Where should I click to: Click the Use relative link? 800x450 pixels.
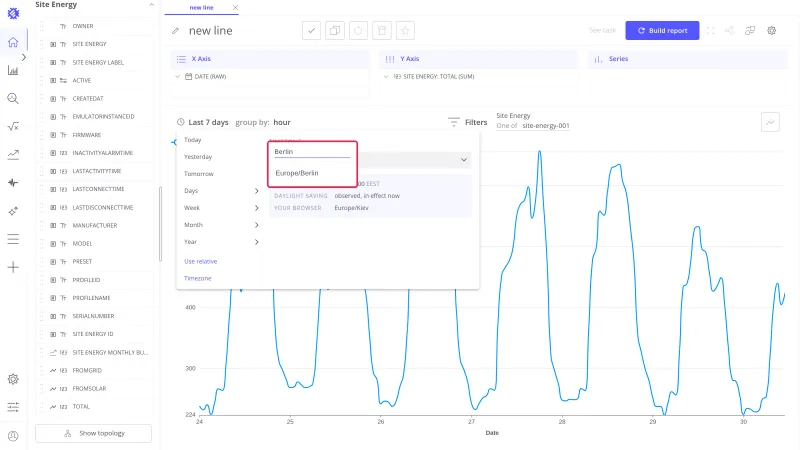tap(201, 261)
